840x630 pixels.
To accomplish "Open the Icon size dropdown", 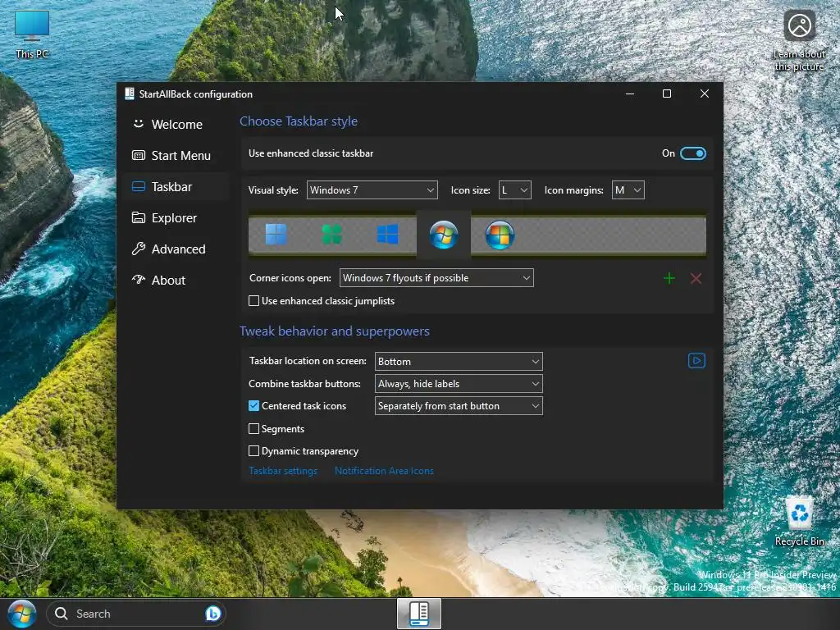I will click(x=515, y=190).
